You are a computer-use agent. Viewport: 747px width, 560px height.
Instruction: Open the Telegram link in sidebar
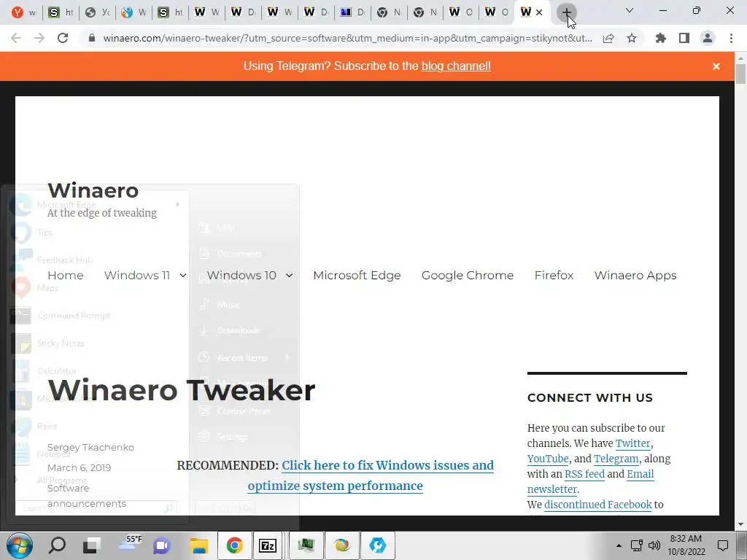616,459
